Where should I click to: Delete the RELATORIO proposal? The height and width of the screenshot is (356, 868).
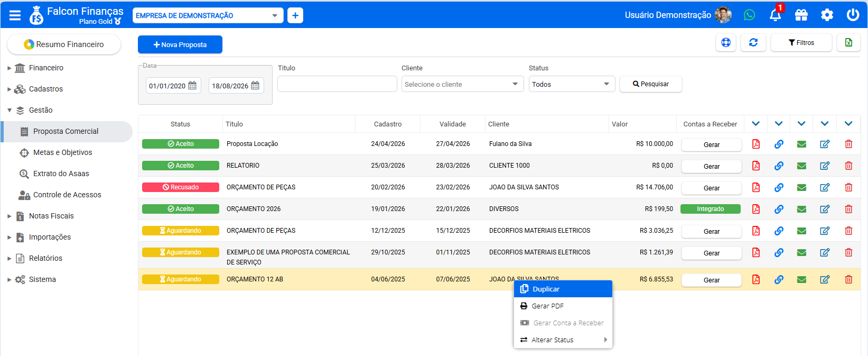click(848, 166)
